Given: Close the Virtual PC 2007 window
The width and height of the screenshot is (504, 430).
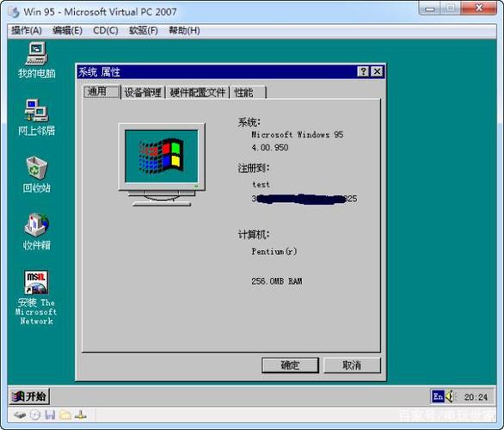Looking at the screenshot, I should [x=479, y=8].
